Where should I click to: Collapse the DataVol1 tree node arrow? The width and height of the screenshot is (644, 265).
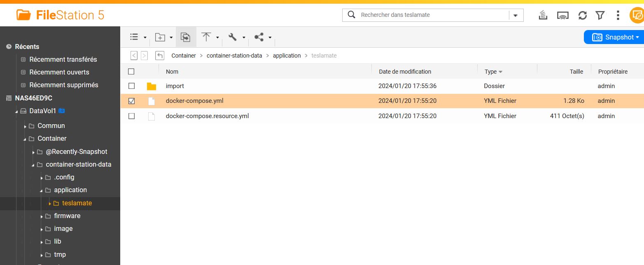point(16,112)
